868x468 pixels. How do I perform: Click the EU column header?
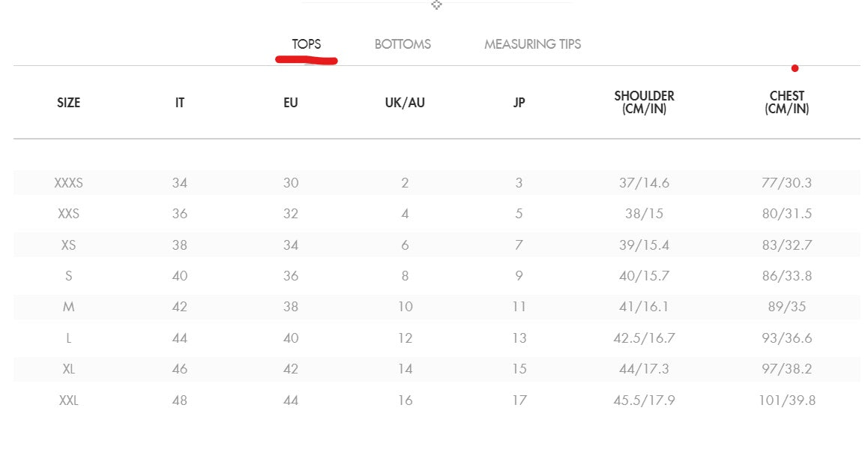point(291,103)
